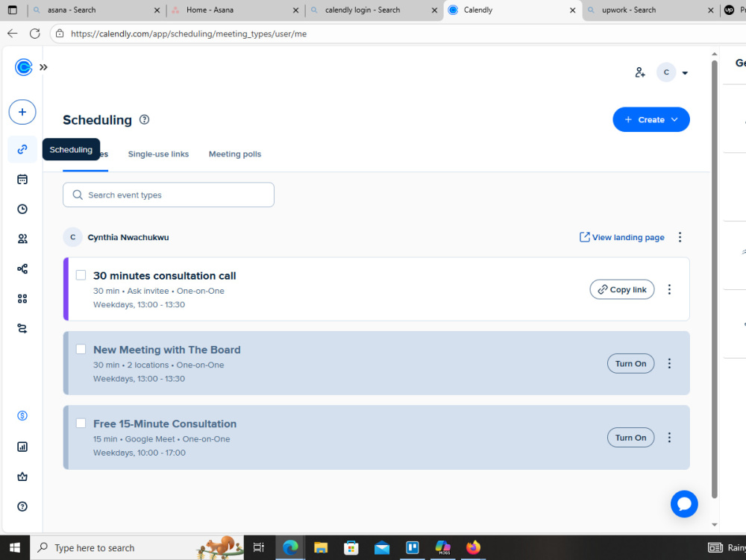Image resolution: width=746 pixels, height=560 pixels.
Task: Open options for Free 15-Minute Consultation
Action: (x=669, y=438)
